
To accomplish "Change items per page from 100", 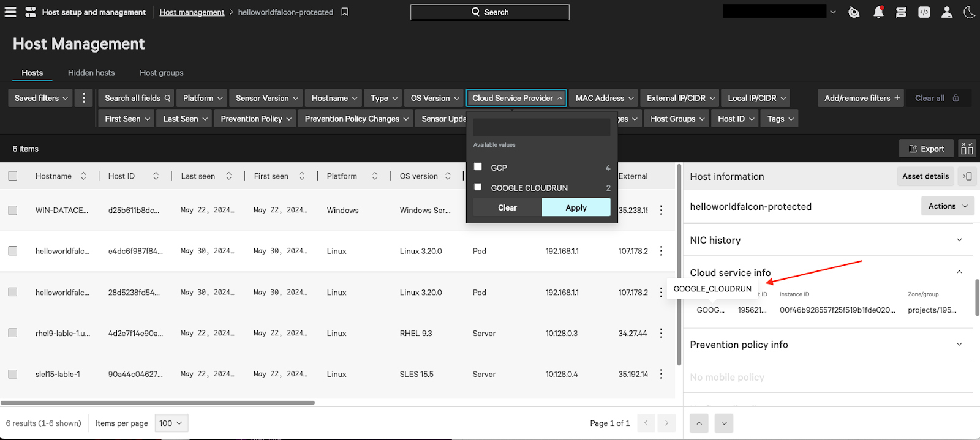I will click(x=171, y=423).
